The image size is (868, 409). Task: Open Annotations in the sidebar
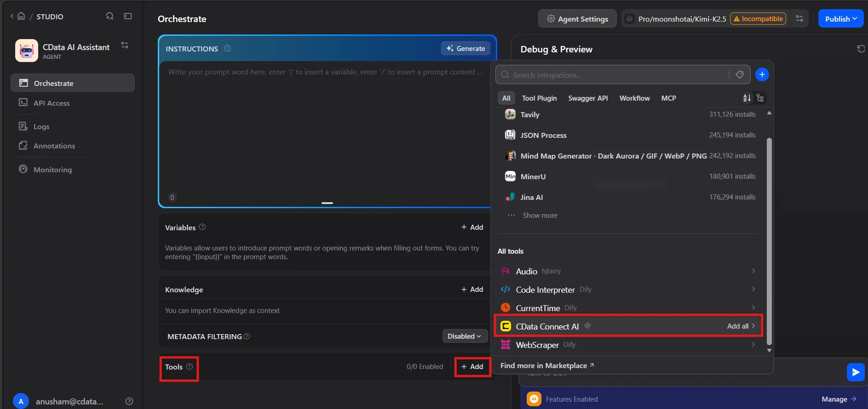point(54,146)
